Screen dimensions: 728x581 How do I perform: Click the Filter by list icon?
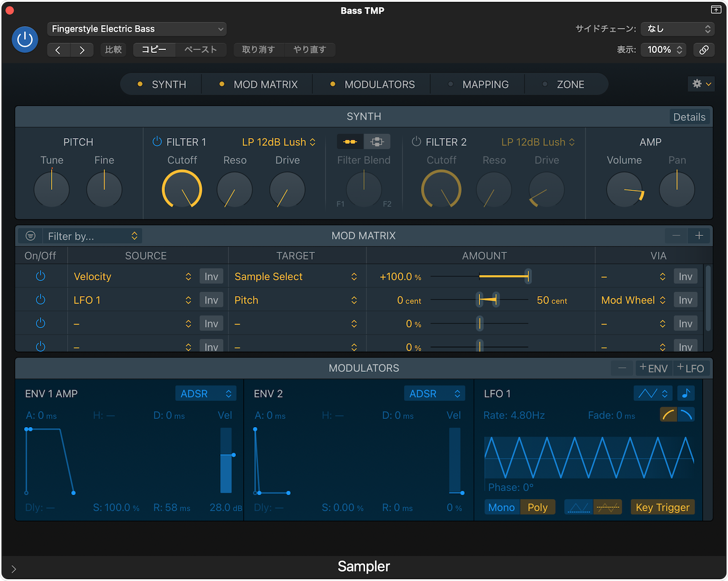pyautogui.click(x=31, y=236)
